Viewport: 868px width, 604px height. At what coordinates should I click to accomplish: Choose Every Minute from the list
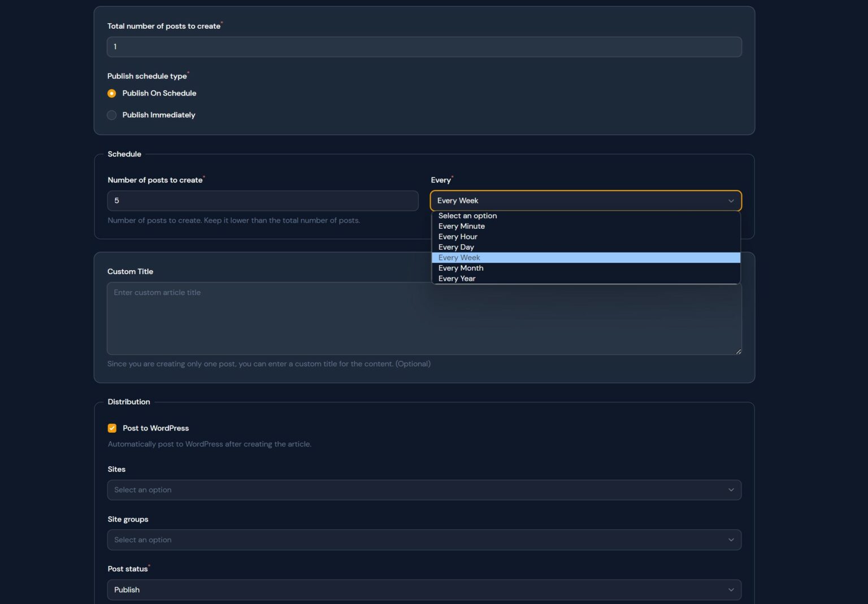click(462, 227)
